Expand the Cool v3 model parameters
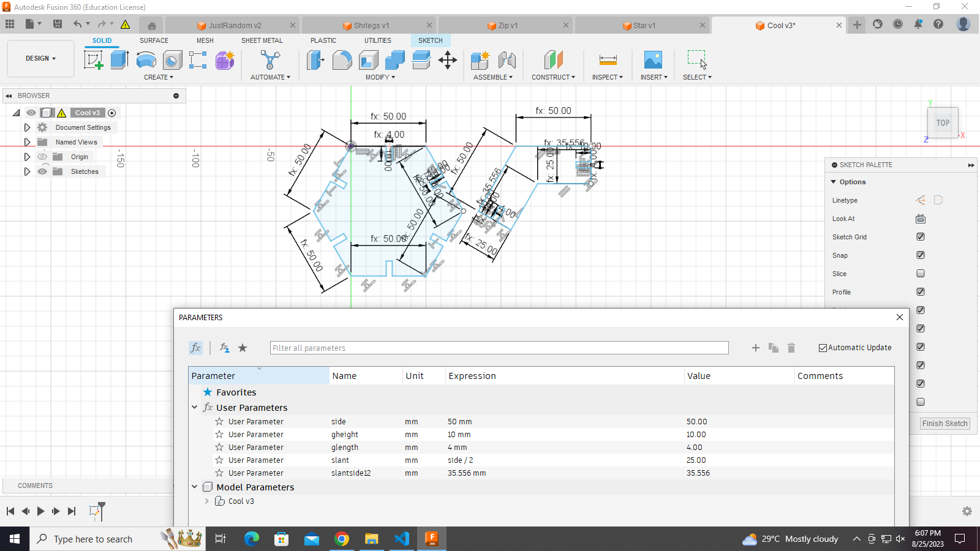This screenshot has width=980, height=551. tap(207, 501)
